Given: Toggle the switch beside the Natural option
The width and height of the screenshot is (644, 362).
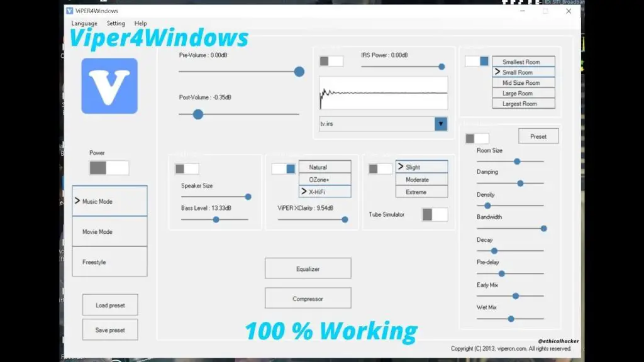Looking at the screenshot, I should coord(284,168).
